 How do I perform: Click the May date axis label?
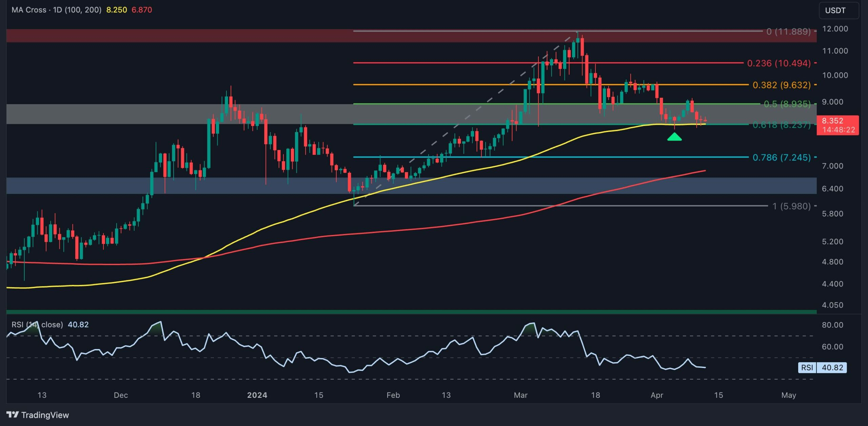tap(789, 395)
